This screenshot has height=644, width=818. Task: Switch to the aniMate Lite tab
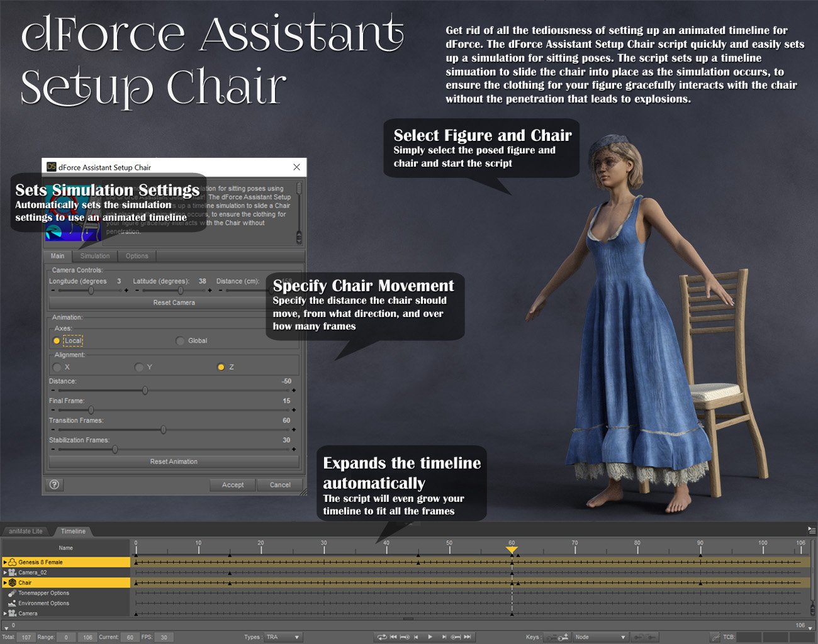point(25,531)
